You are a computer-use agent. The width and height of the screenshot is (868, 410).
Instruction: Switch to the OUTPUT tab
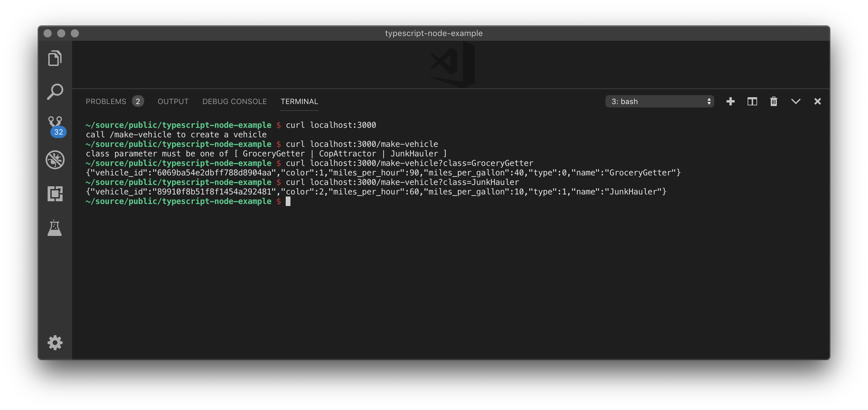coord(173,101)
